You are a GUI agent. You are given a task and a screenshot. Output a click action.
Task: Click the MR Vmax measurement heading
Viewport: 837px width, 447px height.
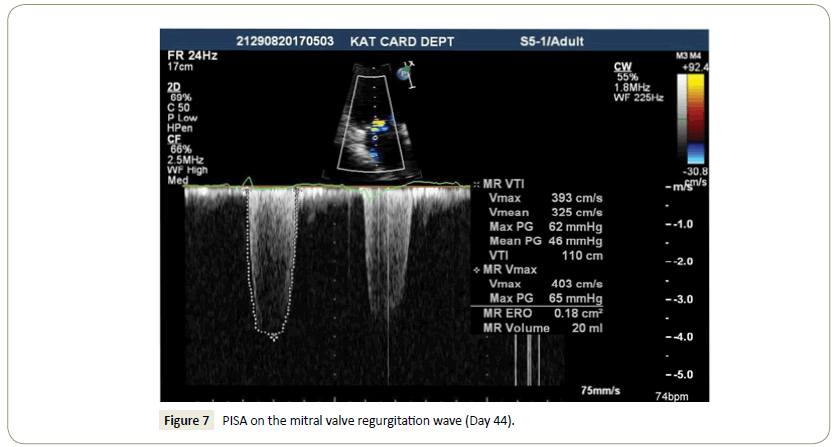(x=513, y=270)
